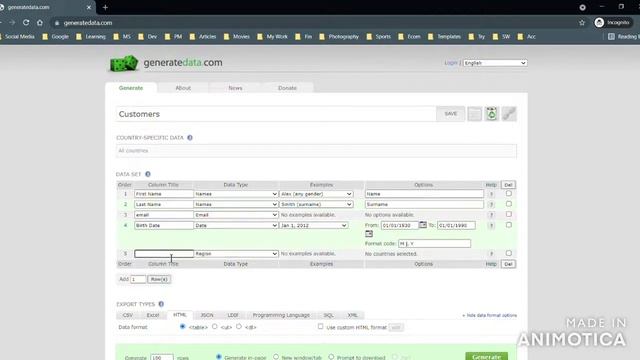The height and width of the screenshot is (360, 640).
Task: Click the green dice generatedata logo
Action: (x=124, y=63)
